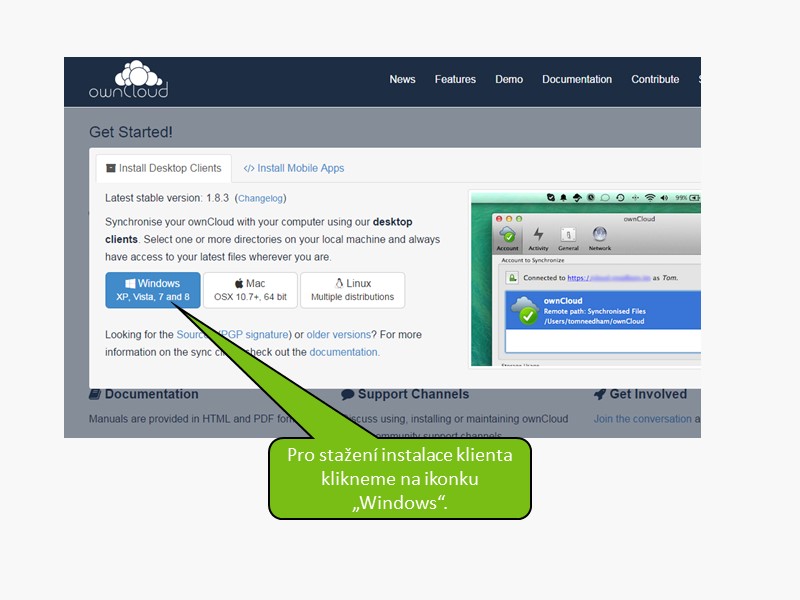Go to Features in the navigation bar
This screenshot has height=600, width=800.
click(x=455, y=80)
